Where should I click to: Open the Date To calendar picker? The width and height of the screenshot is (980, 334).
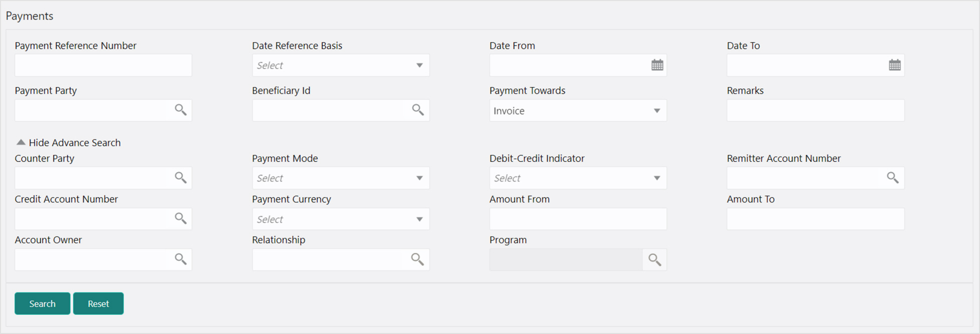click(x=894, y=65)
